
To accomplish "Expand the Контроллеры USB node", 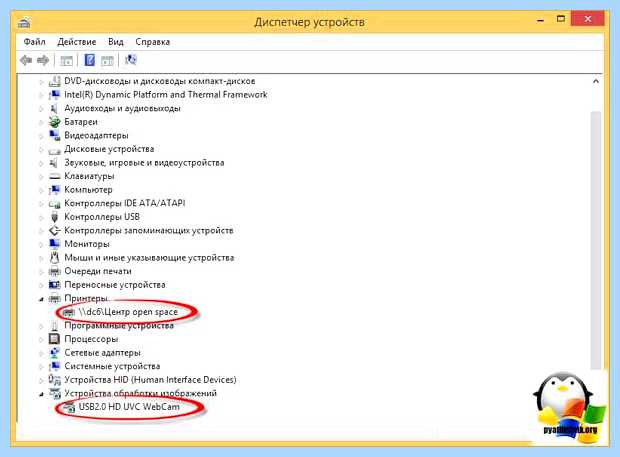I will coord(41,217).
